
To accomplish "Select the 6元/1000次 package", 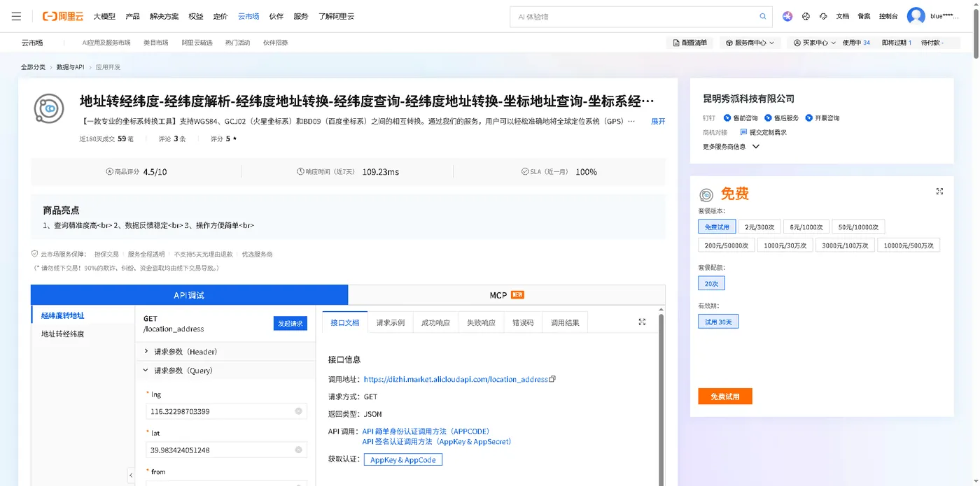I will [x=806, y=227].
